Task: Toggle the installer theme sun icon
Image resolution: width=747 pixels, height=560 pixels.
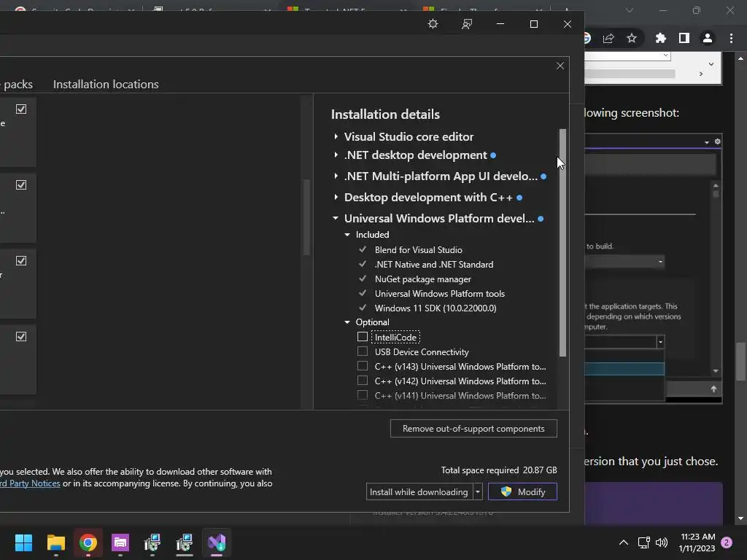Action: 433,24
